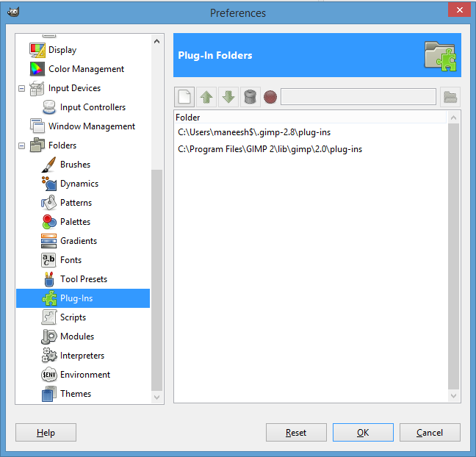Delete selected folder with trash icon
Screen dimensions: 476x457
point(250,97)
